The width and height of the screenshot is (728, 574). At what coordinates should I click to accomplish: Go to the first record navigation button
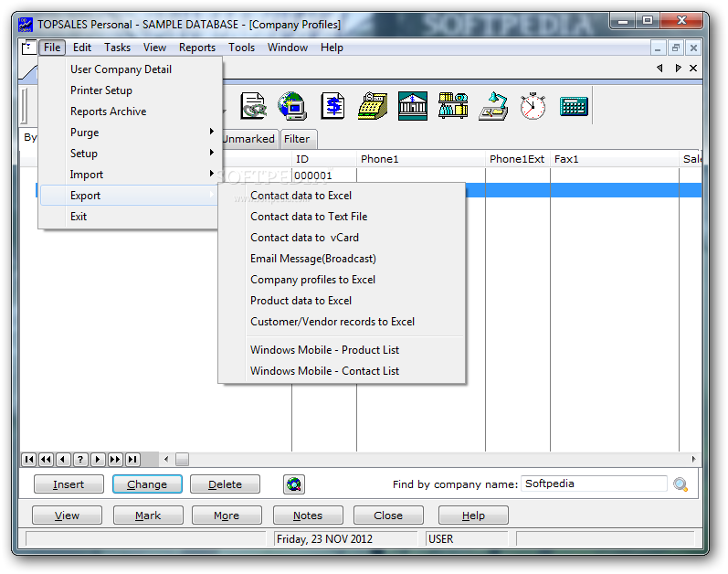[x=29, y=460]
